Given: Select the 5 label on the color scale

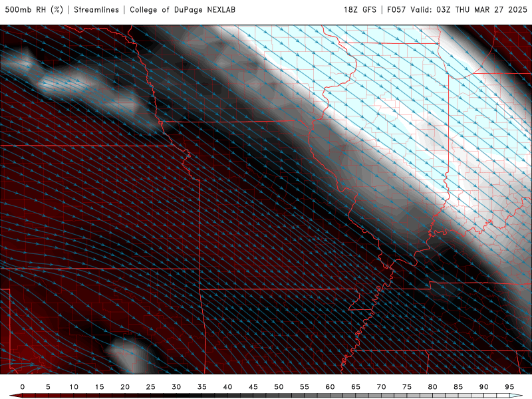Looking at the screenshot, I should [48, 387].
